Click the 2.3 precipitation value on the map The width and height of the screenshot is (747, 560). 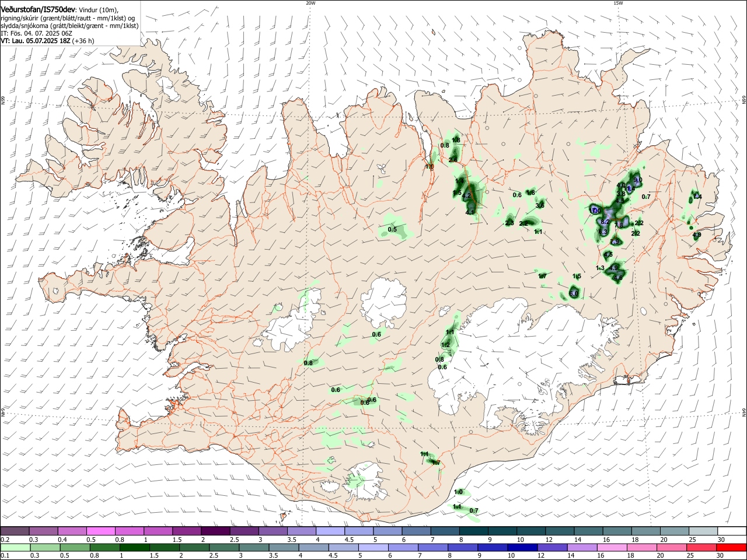509,223
